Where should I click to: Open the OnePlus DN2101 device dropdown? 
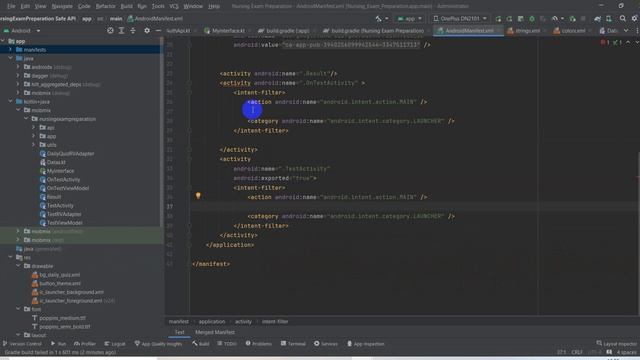pyautogui.click(x=460, y=19)
